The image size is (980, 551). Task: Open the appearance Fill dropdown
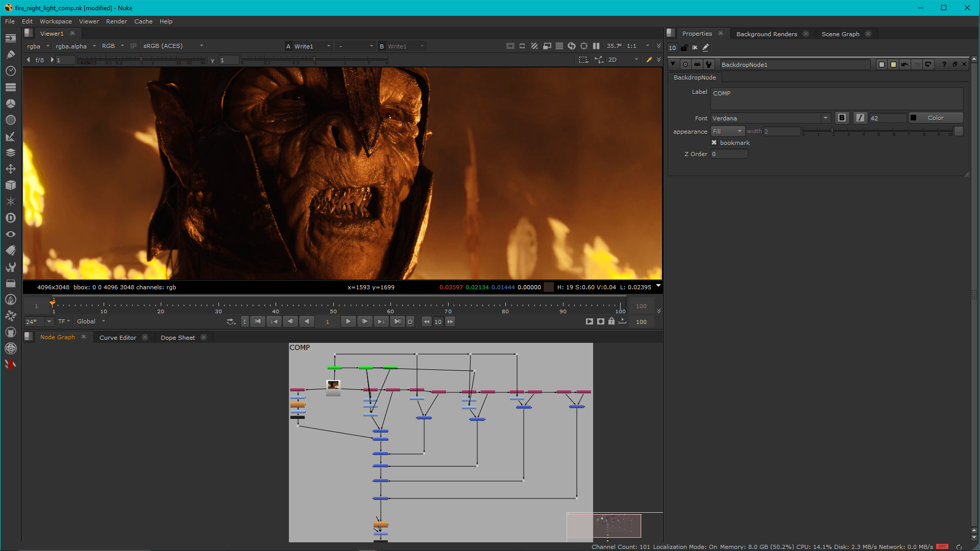click(728, 131)
